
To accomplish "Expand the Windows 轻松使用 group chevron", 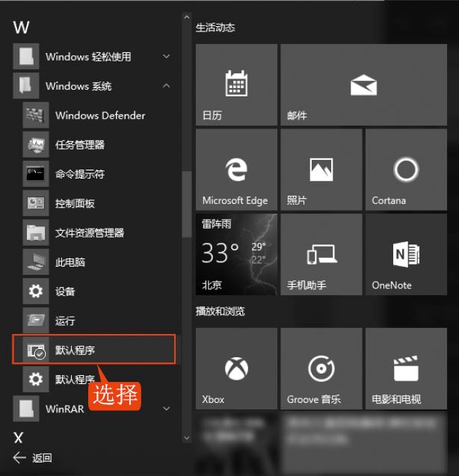I will point(166,57).
